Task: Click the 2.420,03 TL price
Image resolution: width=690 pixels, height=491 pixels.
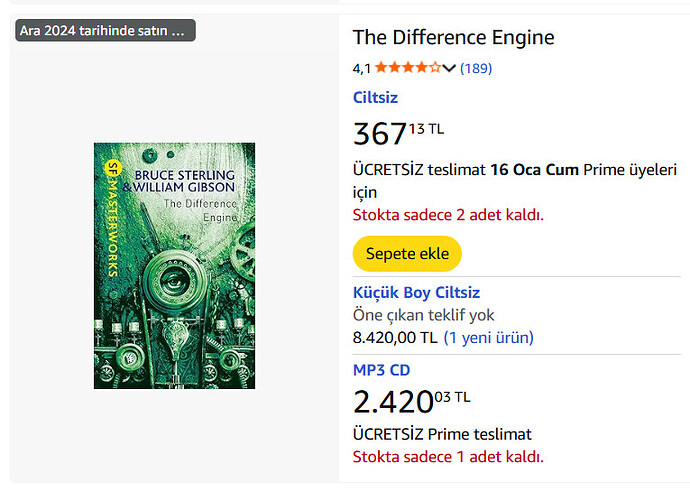Action: [x=411, y=401]
